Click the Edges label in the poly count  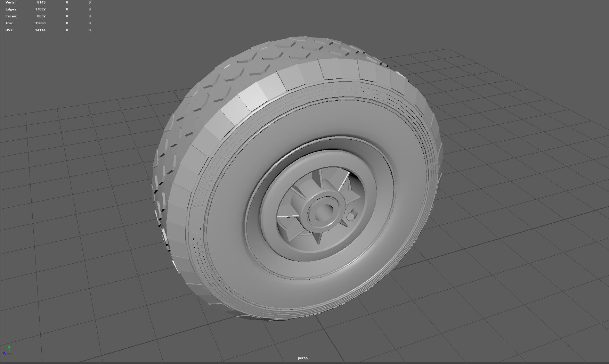point(11,9)
